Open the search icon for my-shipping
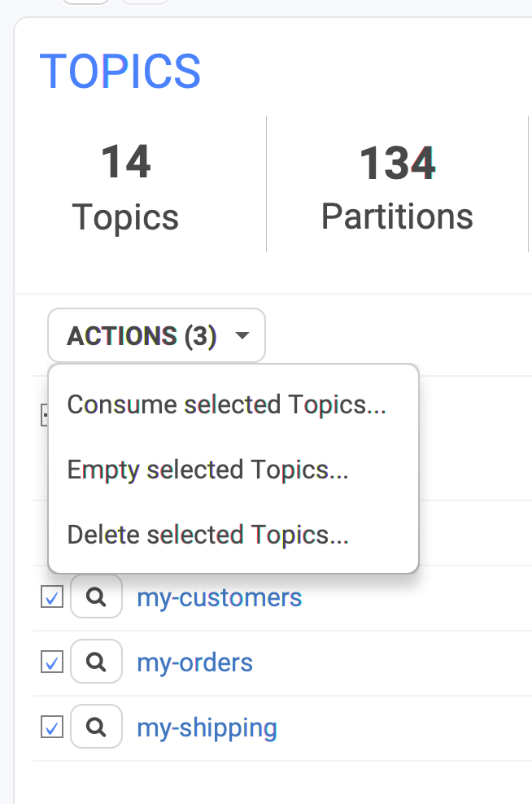Image resolution: width=532 pixels, height=804 pixels. [x=96, y=727]
